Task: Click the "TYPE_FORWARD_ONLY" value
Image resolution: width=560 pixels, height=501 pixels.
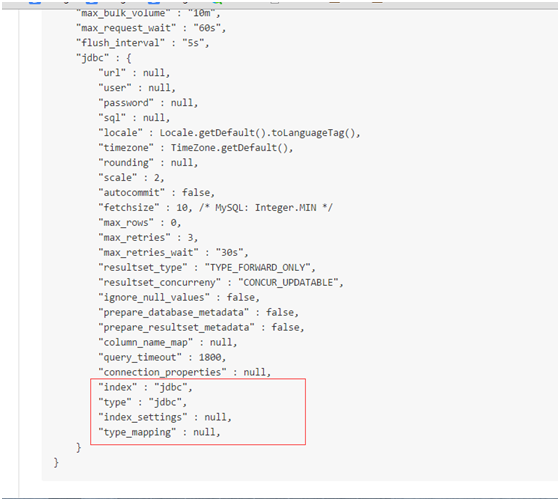Action: point(260,268)
